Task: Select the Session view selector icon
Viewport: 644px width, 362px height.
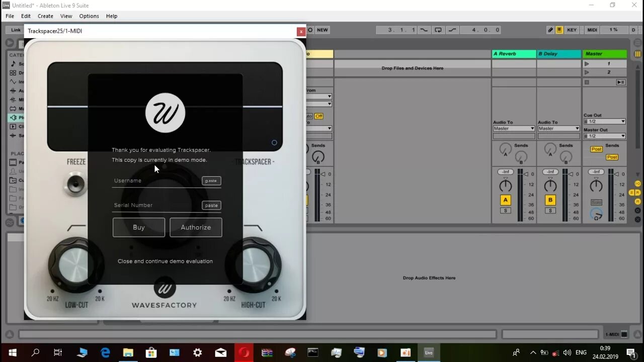Action: (637, 54)
